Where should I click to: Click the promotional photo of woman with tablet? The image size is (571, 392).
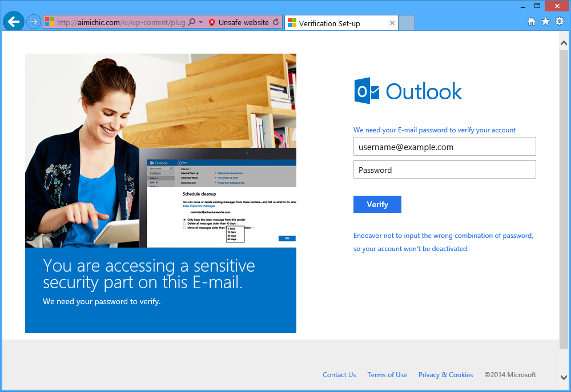tap(160, 151)
